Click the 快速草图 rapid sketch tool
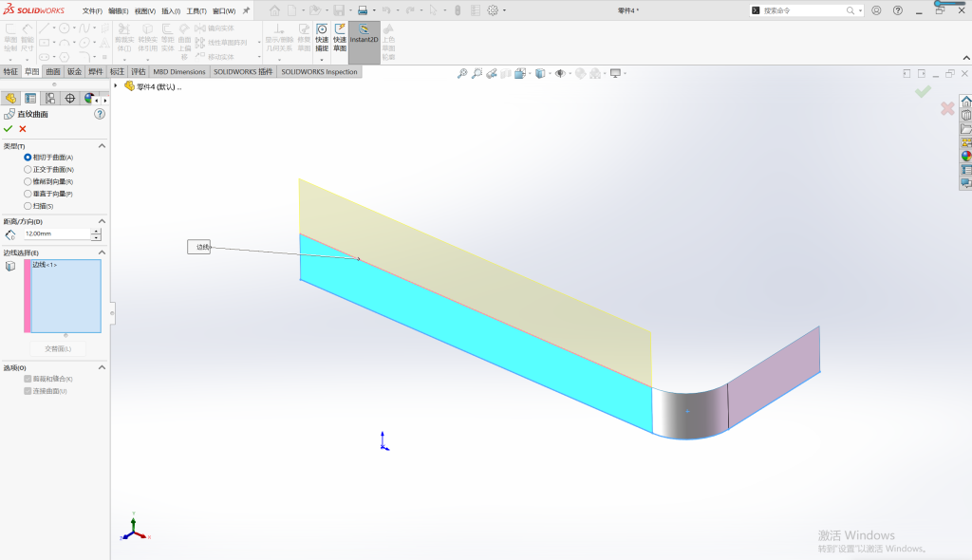The width and height of the screenshot is (972, 560). point(340,39)
